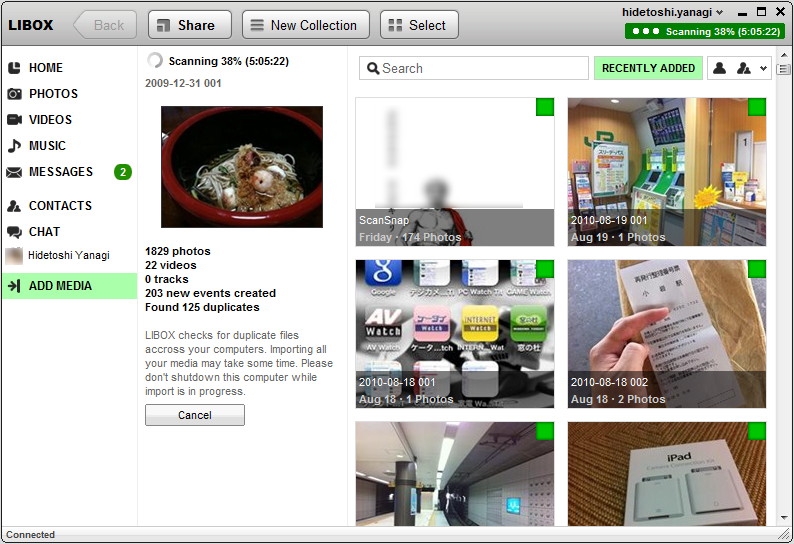
Task: Click the list view icon near scrollbar
Action: 784,69
